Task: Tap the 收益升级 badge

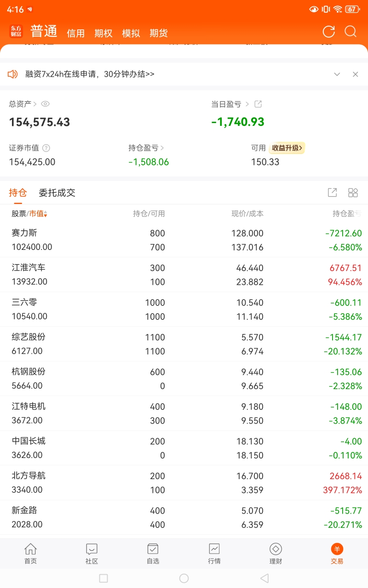Action: (287, 148)
